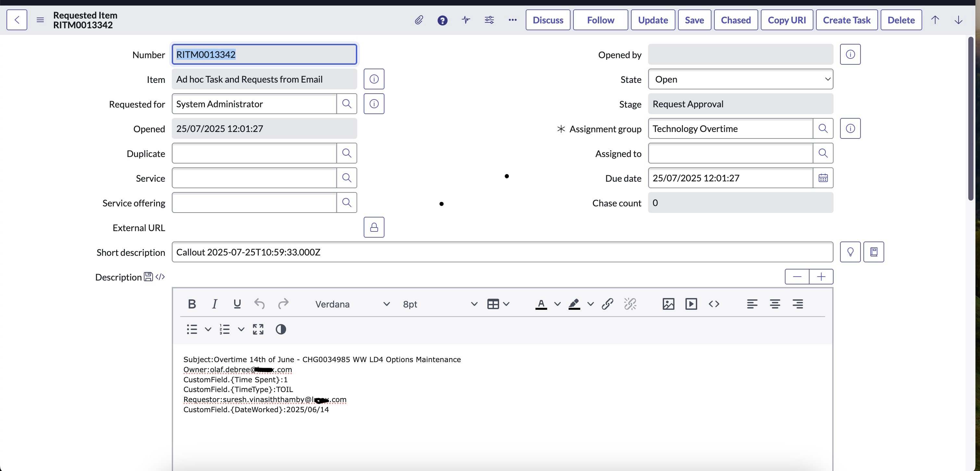Expand the State dropdown
The height and width of the screenshot is (471, 980).
click(740, 79)
